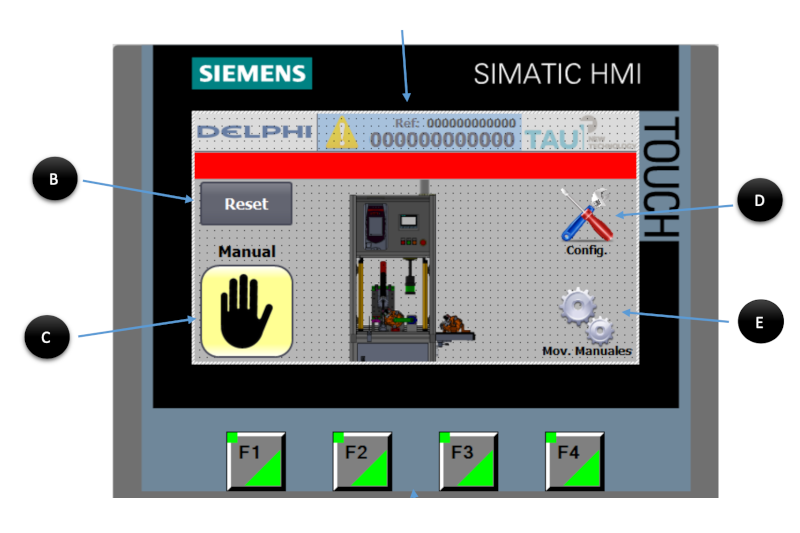Click the black callout marker C
800x533 pixels.
pos(45,339)
